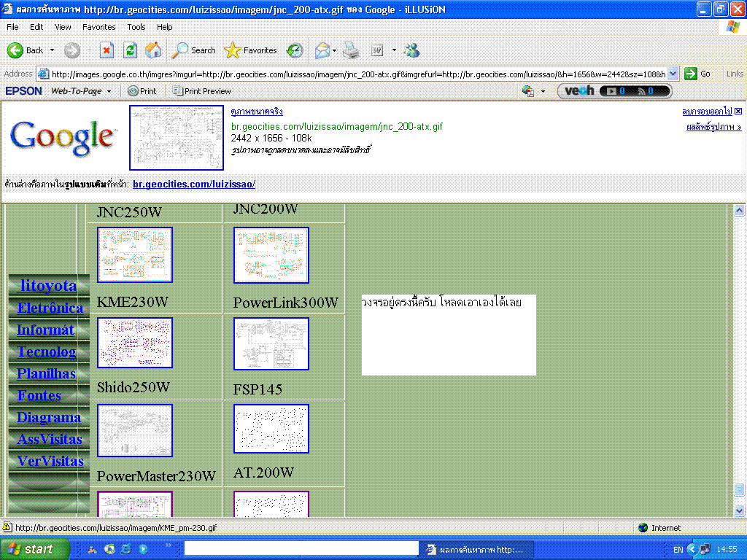Click the full-size image link
The width and height of the screenshot is (747, 560).
tap(256, 112)
